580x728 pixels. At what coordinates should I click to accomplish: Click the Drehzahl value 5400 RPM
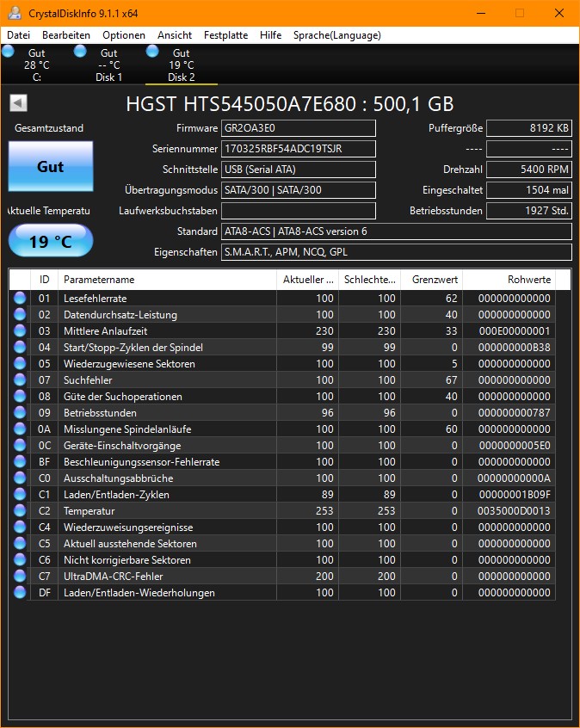pyautogui.click(x=529, y=170)
